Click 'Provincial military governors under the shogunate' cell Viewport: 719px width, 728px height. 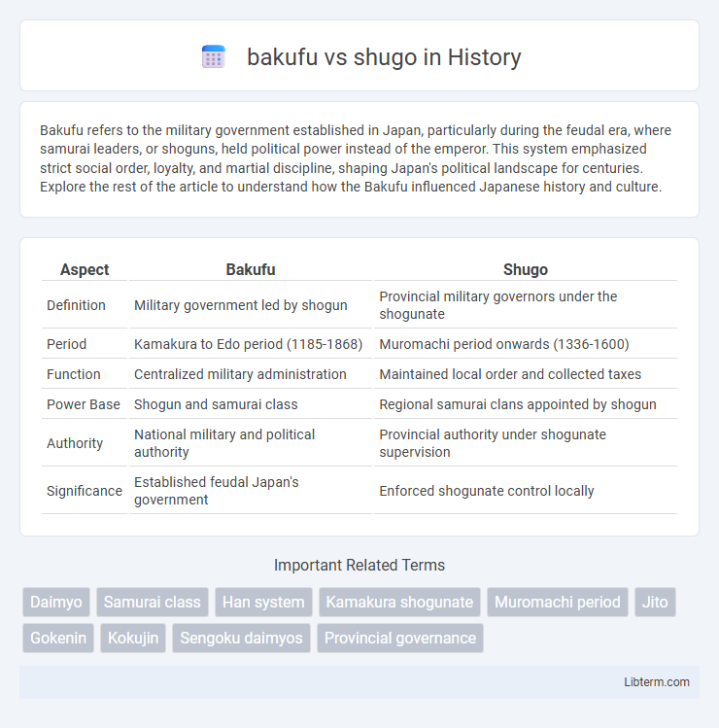click(x=526, y=305)
